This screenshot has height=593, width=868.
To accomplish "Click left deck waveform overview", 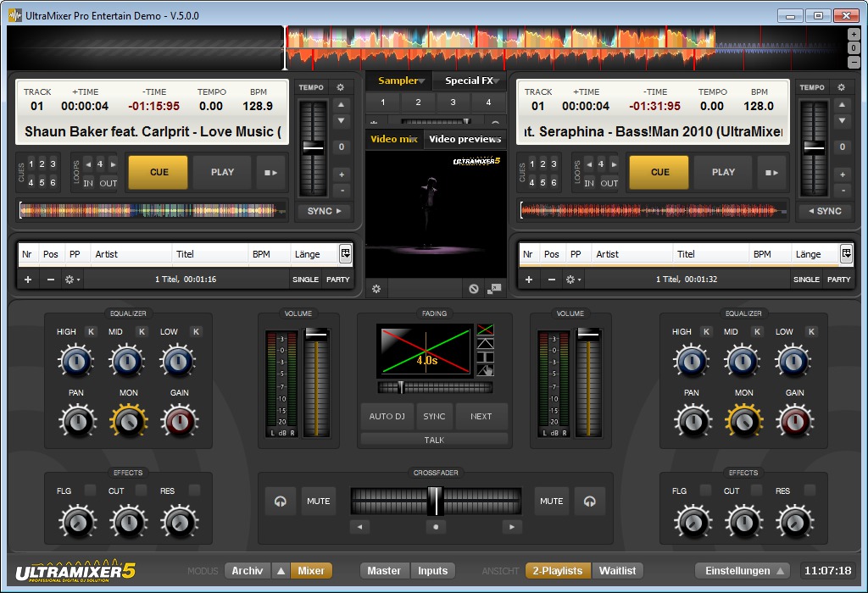I will point(153,211).
